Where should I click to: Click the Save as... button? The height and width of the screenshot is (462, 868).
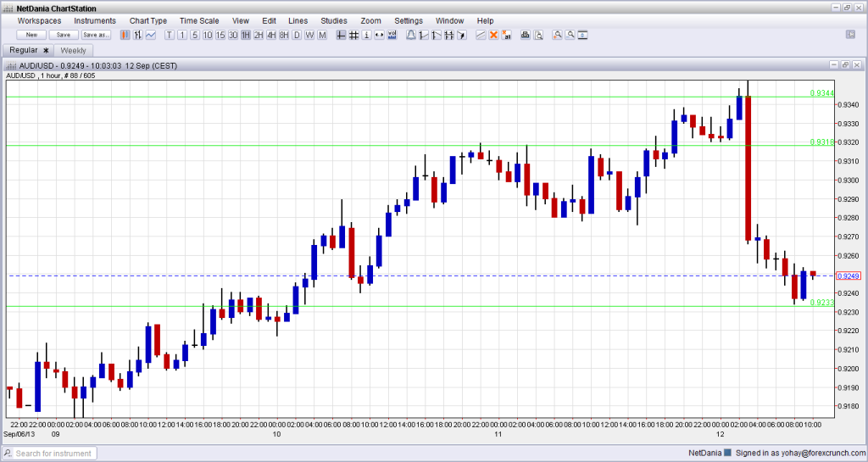96,35
